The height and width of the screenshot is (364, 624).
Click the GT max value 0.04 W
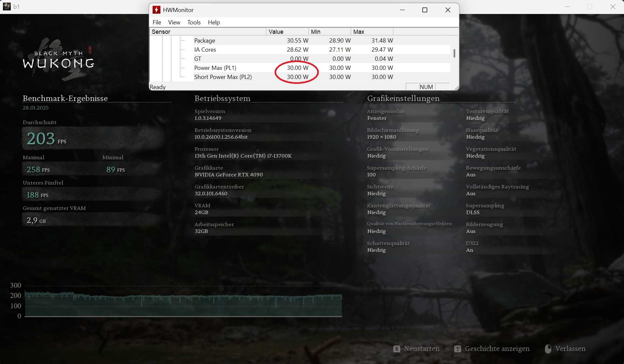pos(384,58)
